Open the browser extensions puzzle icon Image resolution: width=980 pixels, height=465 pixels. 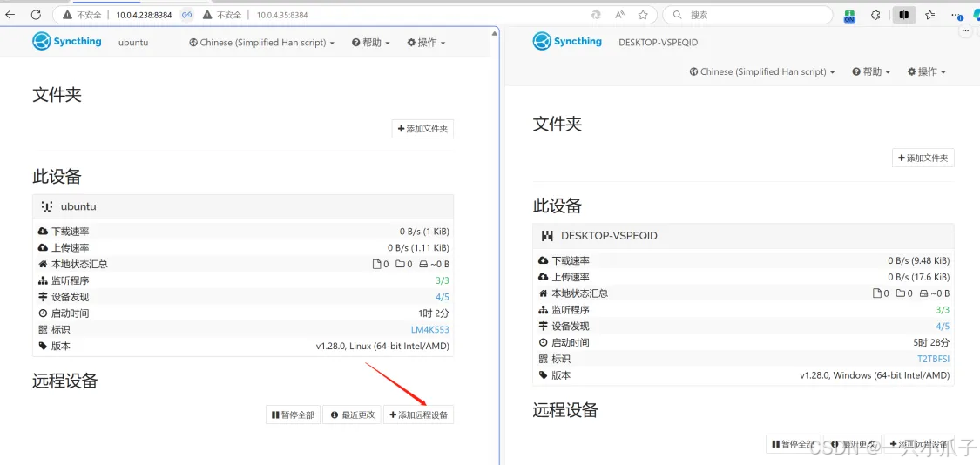click(875, 15)
